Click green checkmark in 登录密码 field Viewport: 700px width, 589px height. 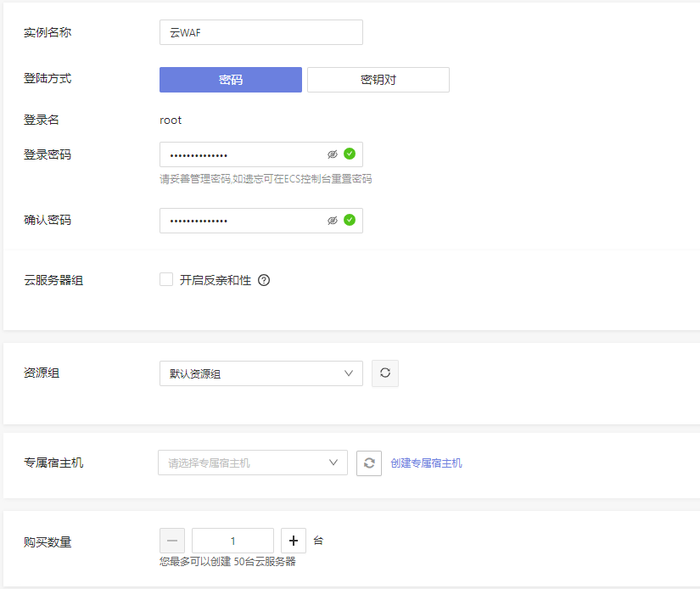click(x=349, y=154)
